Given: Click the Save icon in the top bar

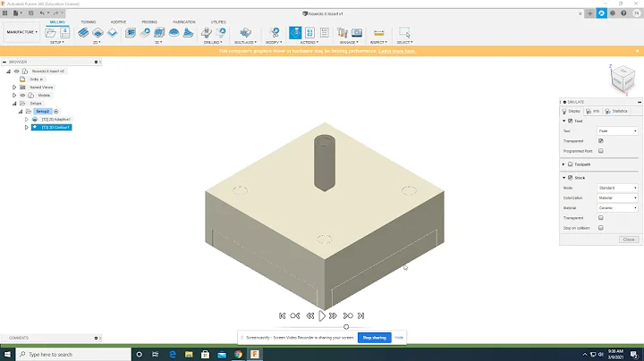Looking at the screenshot, I should 30,13.
